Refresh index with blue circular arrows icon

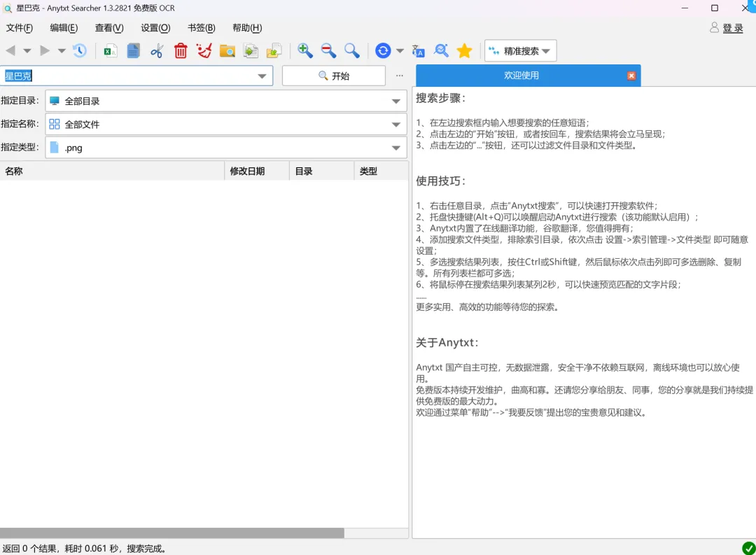coord(383,50)
